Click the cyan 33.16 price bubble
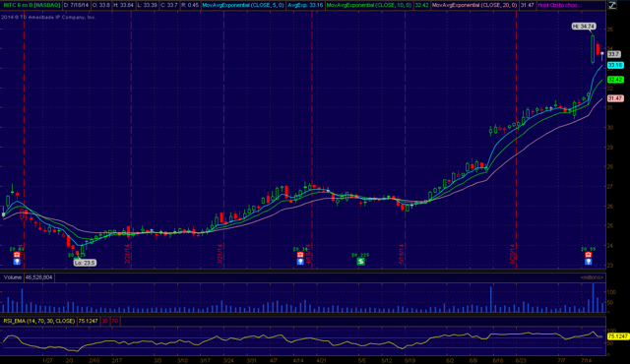The image size is (630, 364). (x=615, y=65)
